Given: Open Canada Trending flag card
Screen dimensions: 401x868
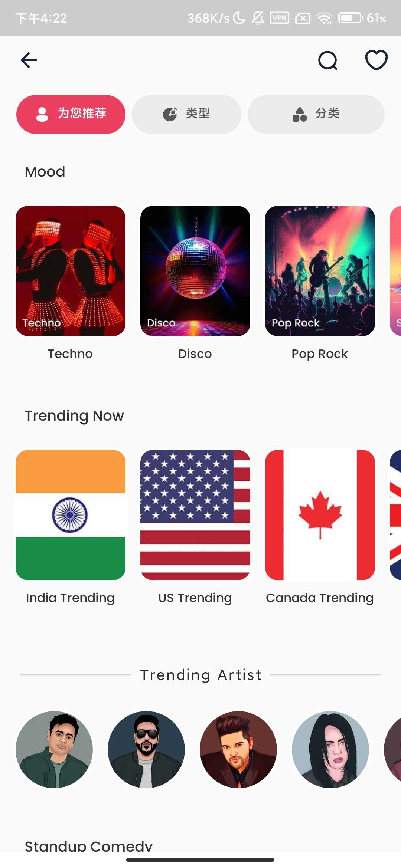Looking at the screenshot, I should click(320, 515).
